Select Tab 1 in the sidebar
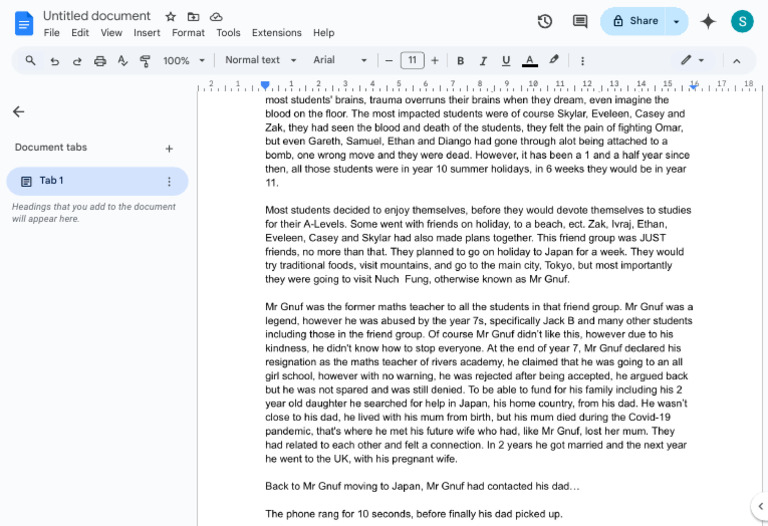 [97, 181]
